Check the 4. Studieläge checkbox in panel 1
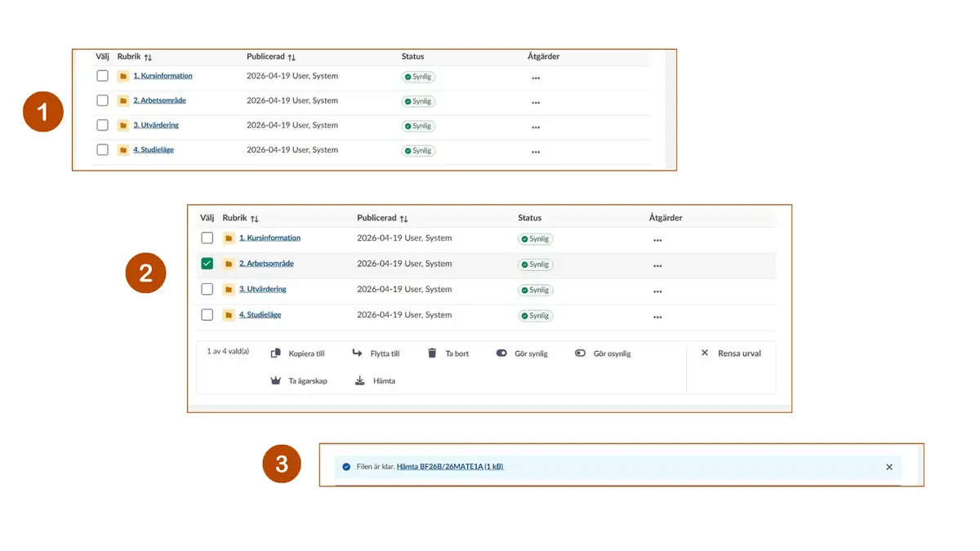The image size is (980, 551). click(102, 149)
